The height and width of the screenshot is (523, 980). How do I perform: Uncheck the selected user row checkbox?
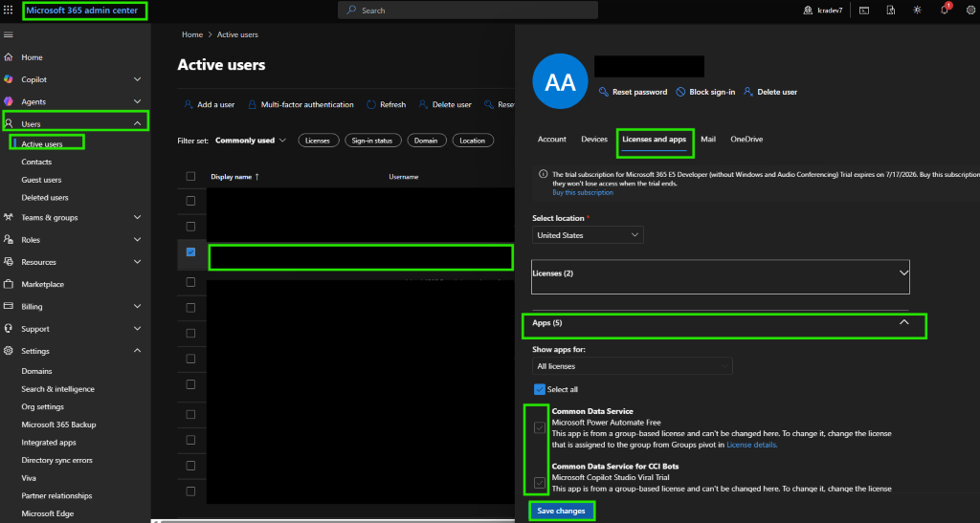click(x=190, y=252)
